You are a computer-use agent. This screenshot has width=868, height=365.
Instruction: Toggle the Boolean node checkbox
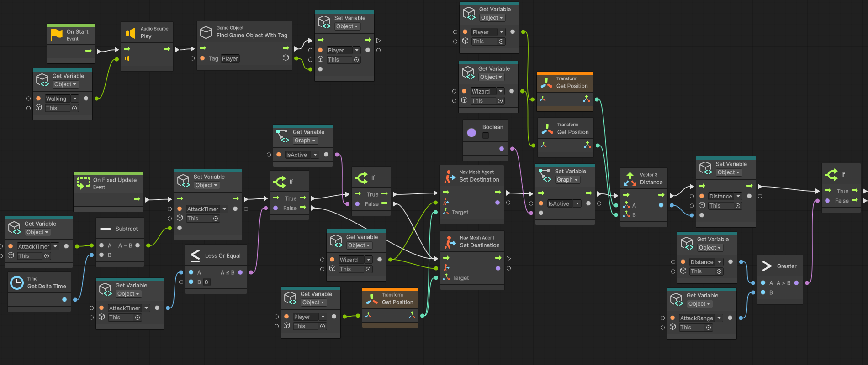[x=486, y=136]
